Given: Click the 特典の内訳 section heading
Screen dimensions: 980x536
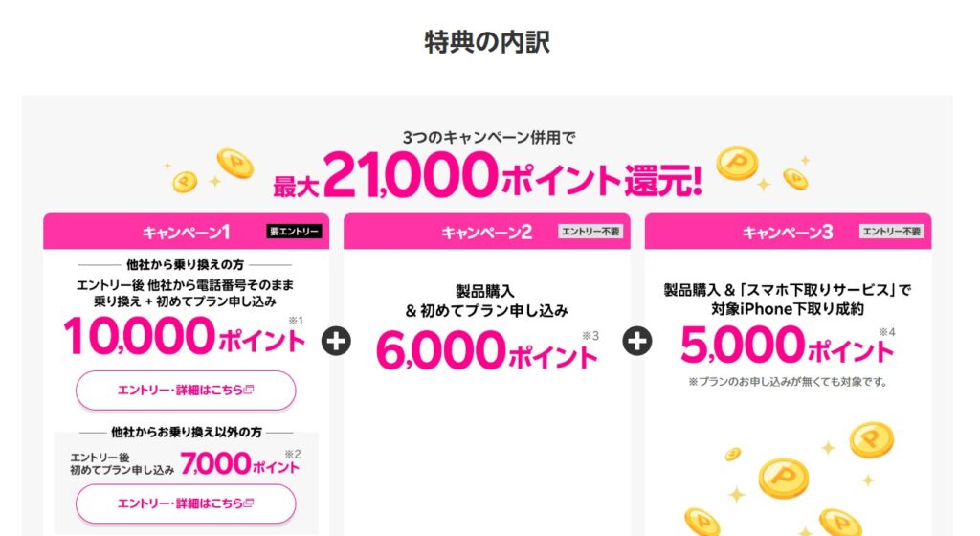Looking at the screenshot, I should (487, 42).
